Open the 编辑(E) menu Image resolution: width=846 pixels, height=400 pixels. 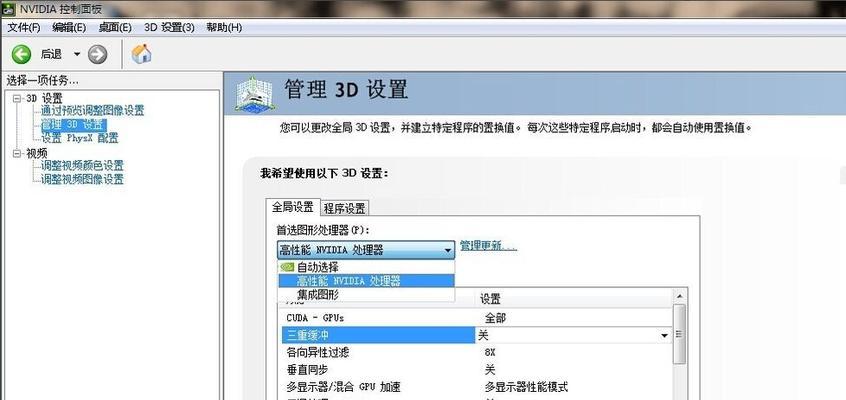pos(69,28)
